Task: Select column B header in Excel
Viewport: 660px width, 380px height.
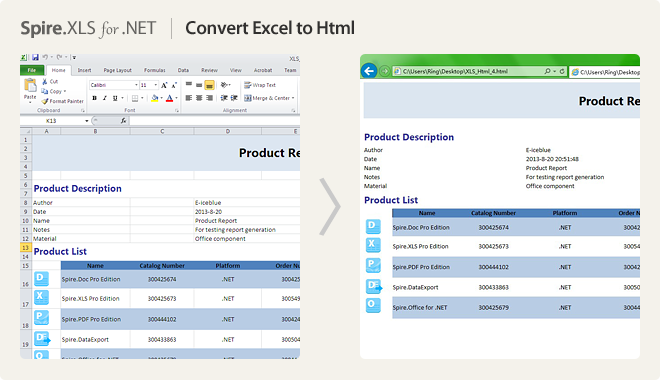Action: [96, 131]
